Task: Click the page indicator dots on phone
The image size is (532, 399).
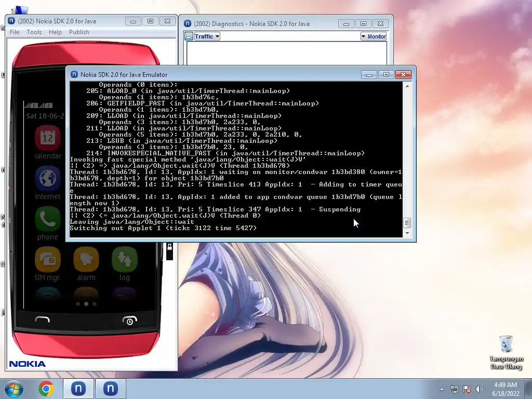Action: pyautogui.click(x=86, y=304)
